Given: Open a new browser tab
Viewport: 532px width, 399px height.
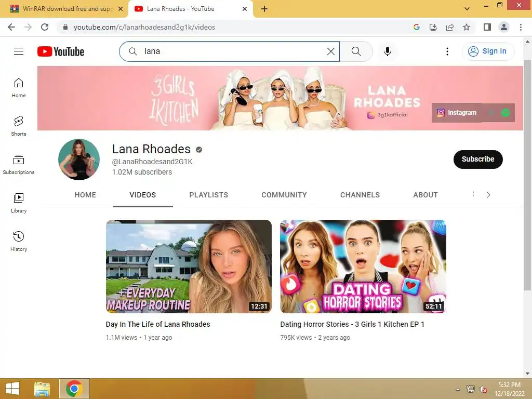Looking at the screenshot, I should [264, 9].
